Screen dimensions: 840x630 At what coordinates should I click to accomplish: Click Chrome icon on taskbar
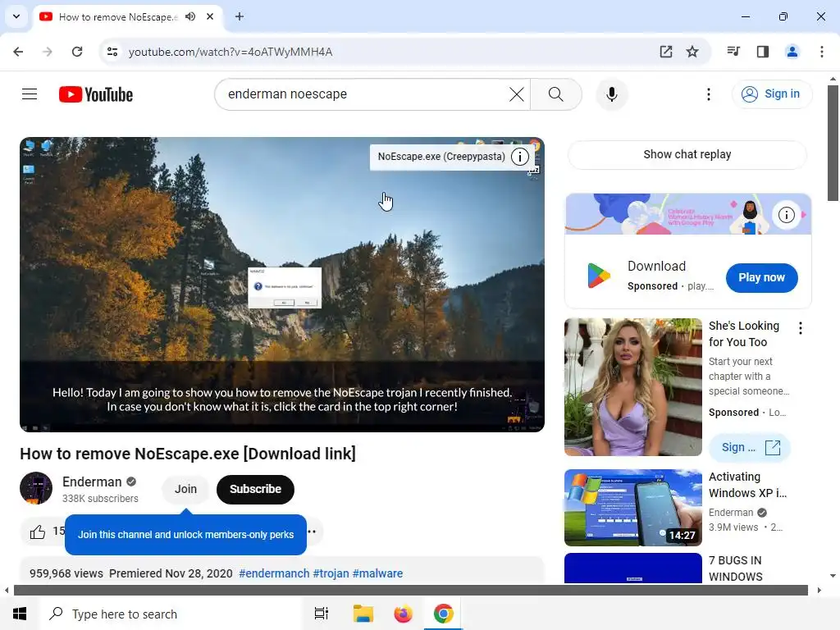point(443,614)
